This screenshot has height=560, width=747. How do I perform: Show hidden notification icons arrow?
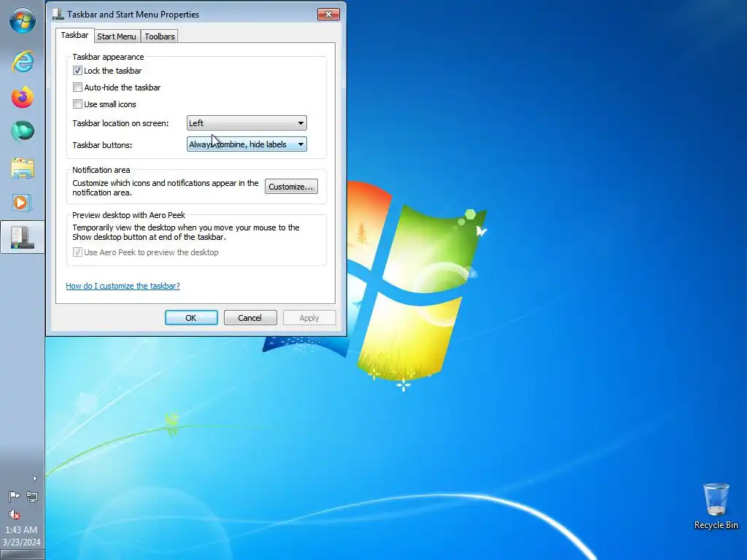click(x=34, y=478)
